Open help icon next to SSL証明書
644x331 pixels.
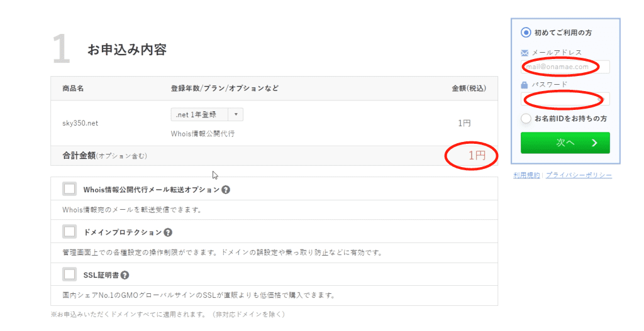point(125,275)
